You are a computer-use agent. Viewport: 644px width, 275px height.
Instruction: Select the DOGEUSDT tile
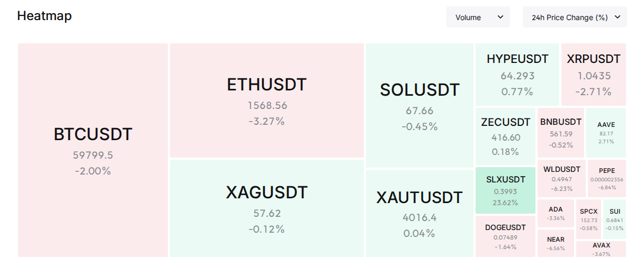pos(505,236)
